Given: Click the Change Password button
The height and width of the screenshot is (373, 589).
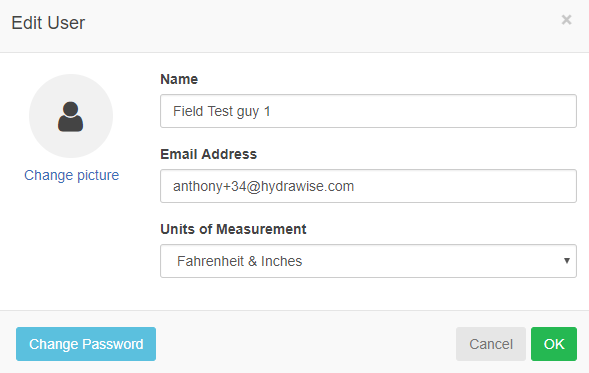Looking at the screenshot, I should (86, 344).
